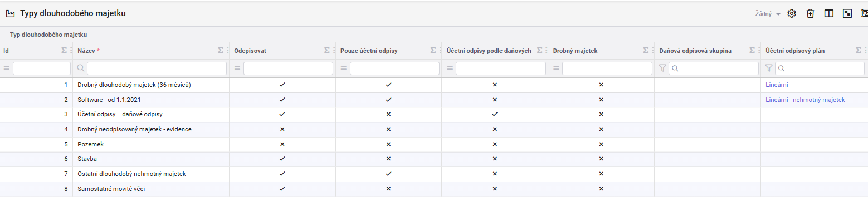The image size is (868, 201).
Task: Click the sum icon in Odepisovat column header
Action: 326,50
